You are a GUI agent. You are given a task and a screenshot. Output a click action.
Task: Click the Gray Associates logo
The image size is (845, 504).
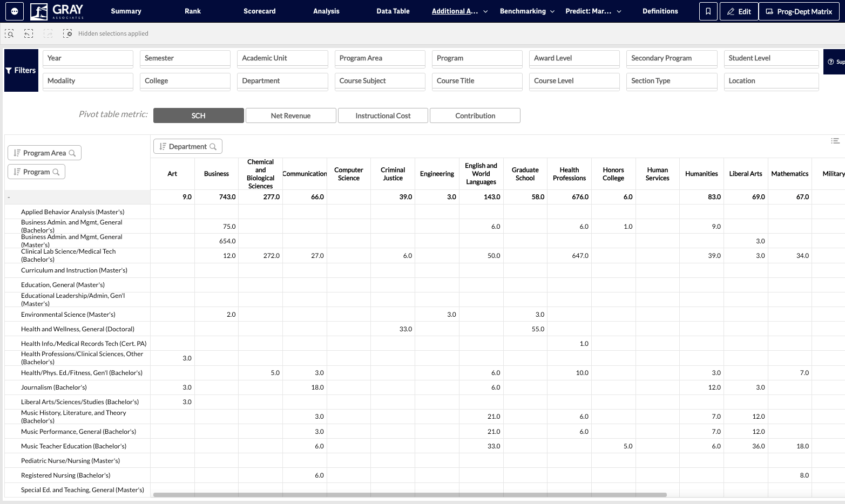coord(58,11)
